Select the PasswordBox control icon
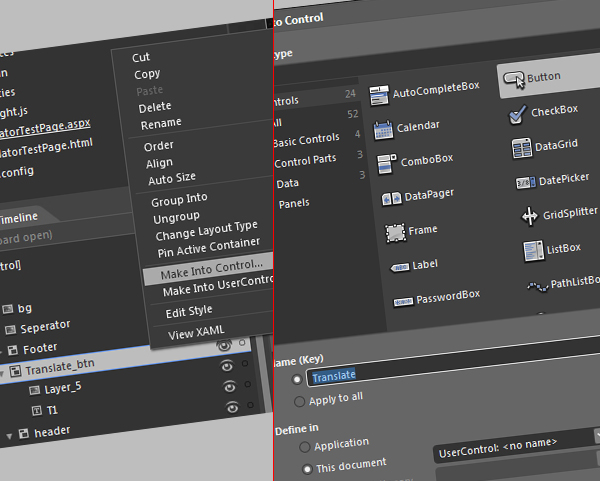Image resolution: width=600 pixels, height=481 pixels. pos(403,302)
